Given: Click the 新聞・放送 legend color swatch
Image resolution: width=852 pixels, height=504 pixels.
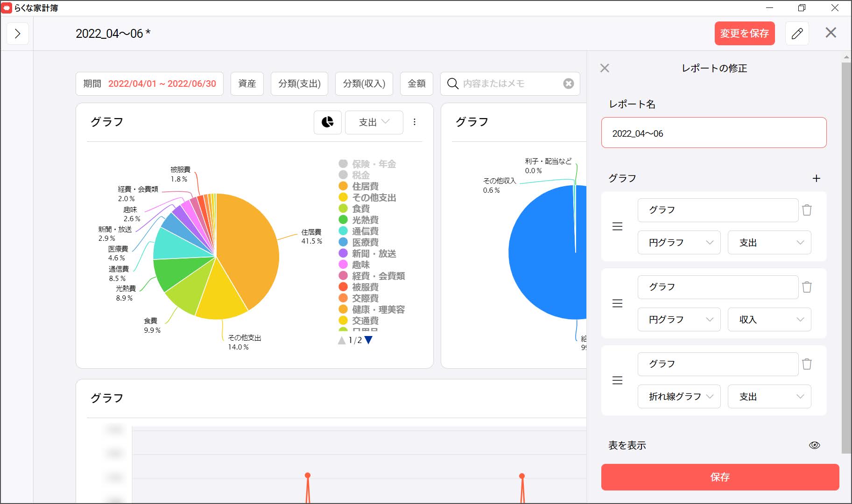Looking at the screenshot, I should click(343, 253).
